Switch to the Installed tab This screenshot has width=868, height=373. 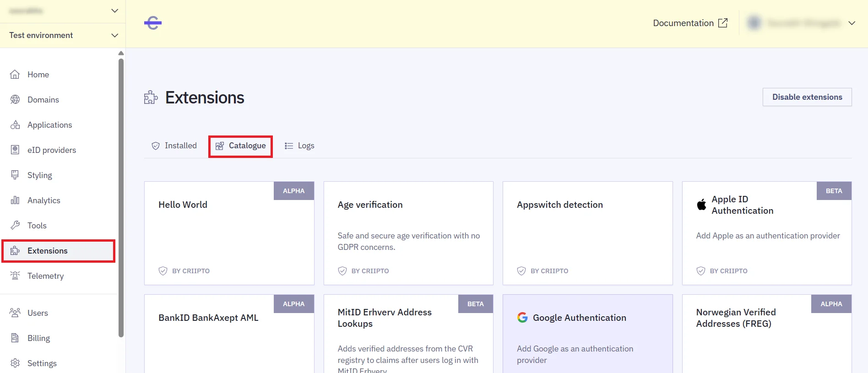pyautogui.click(x=174, y=146)
